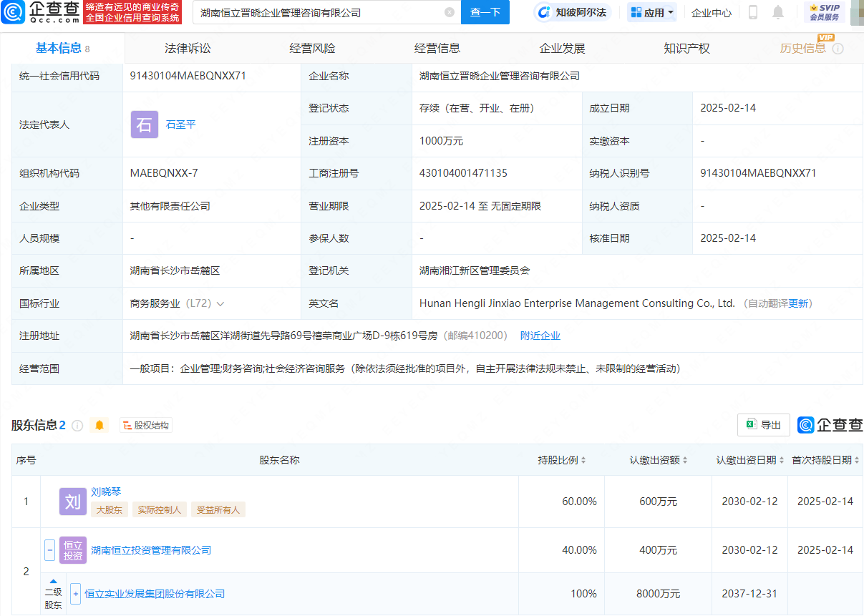Switch to the 法律诉讼 tab
This screenshot has height=616, width=864.
pos(188,49)
